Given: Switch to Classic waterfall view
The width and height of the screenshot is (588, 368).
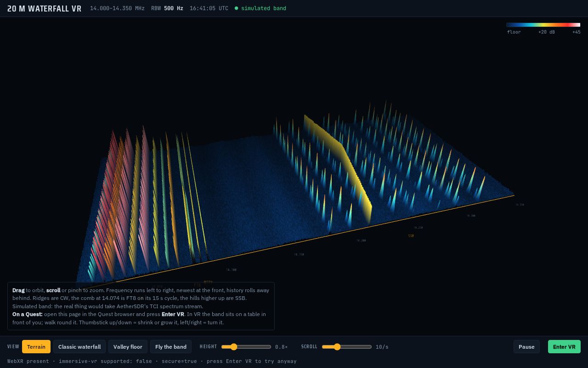Looking at the screenshot, I should (x=79, y=346).
